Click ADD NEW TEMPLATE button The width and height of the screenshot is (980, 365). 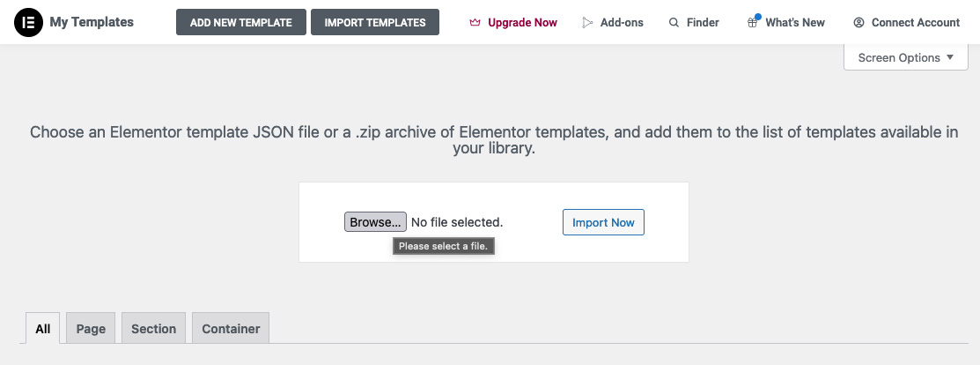[241, 23]
